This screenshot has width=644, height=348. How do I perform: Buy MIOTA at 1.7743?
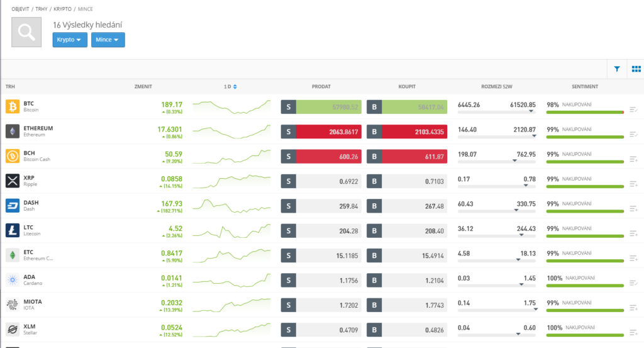tap(407, 305)
